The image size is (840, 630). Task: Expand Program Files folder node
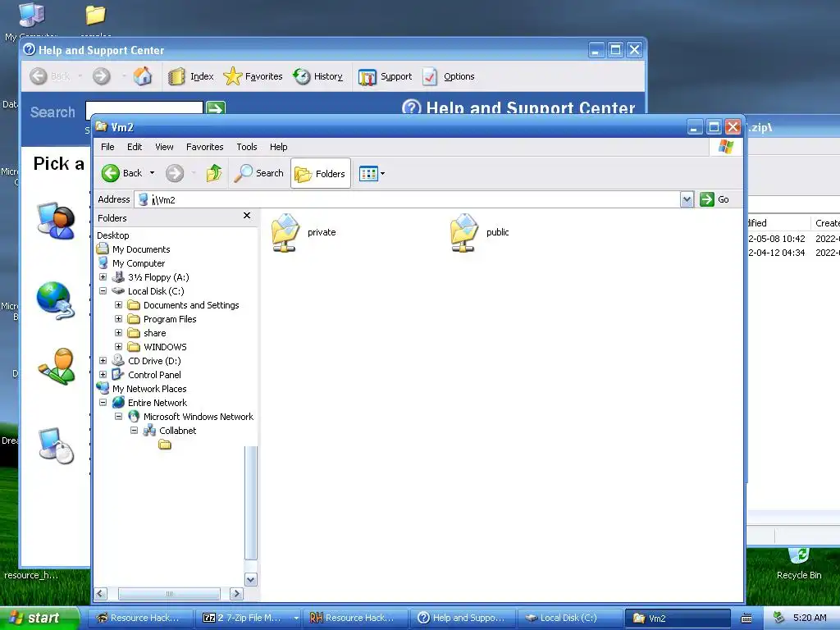tap(118, 319)
